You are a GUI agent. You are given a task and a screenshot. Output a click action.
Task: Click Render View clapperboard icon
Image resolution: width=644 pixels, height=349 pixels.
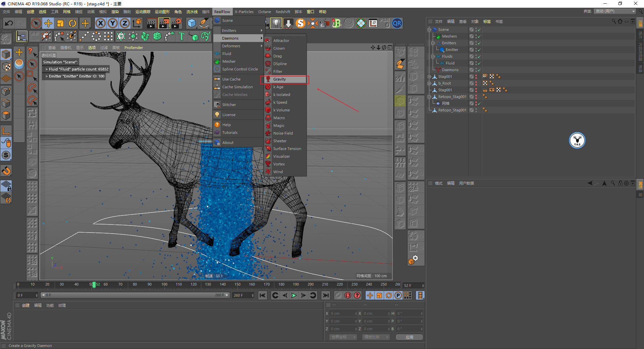[152, 23]
